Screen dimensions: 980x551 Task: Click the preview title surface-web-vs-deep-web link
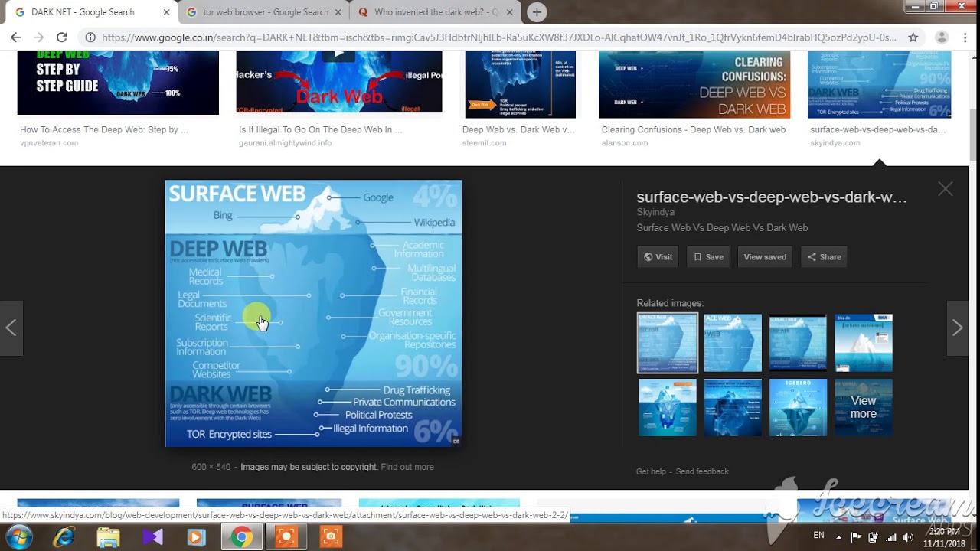(772, 197)
